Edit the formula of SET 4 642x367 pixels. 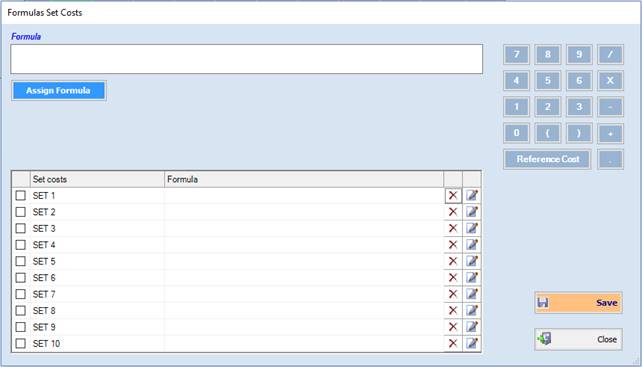coord(472,245)
